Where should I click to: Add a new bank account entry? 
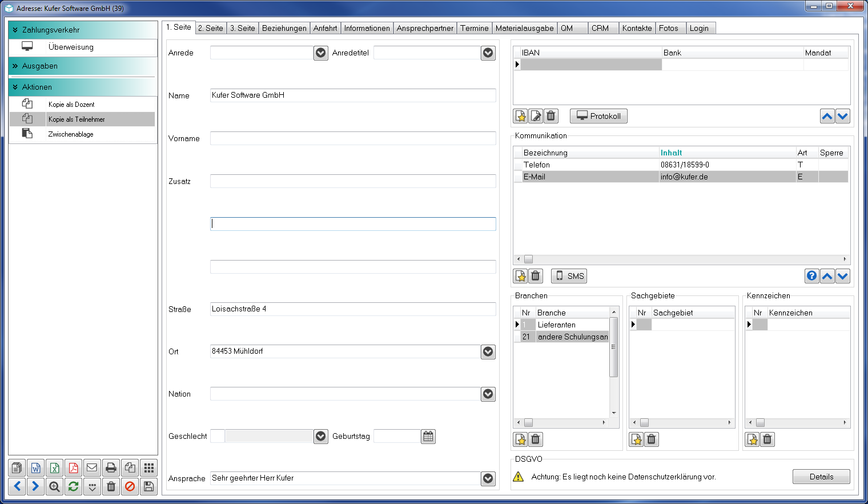[521, 116]
